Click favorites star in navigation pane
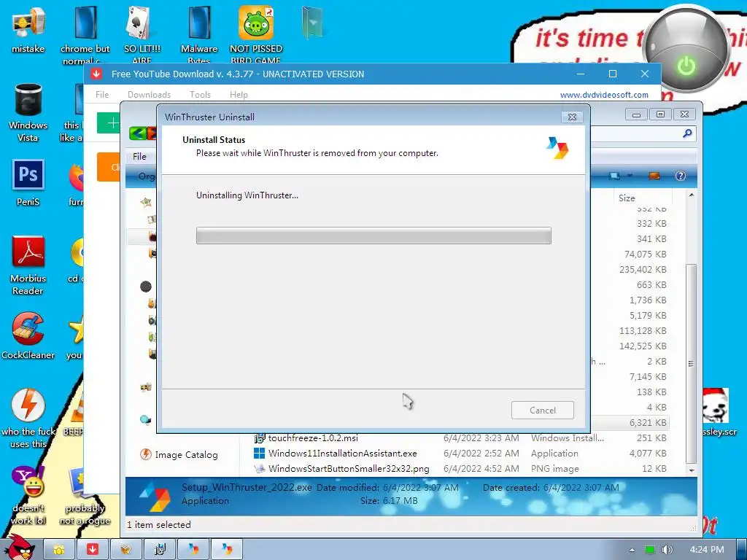The image size is (747, 560). (x=146, y=202)
